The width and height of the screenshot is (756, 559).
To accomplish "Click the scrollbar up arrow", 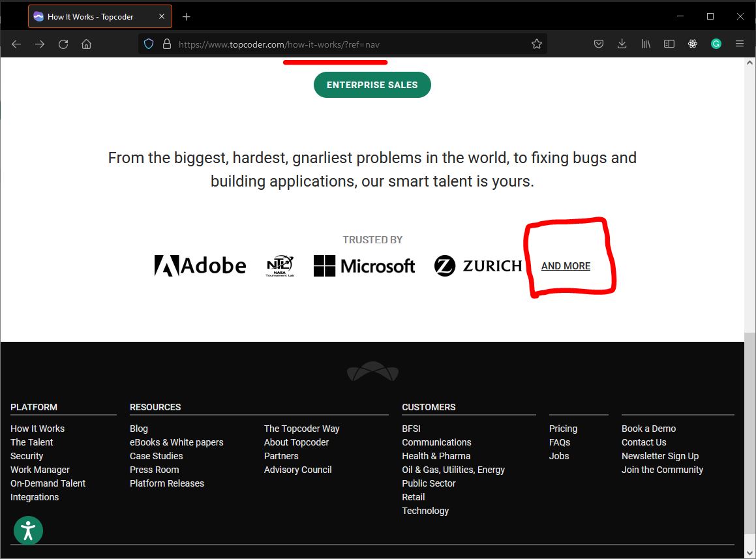I will [749, 63].
